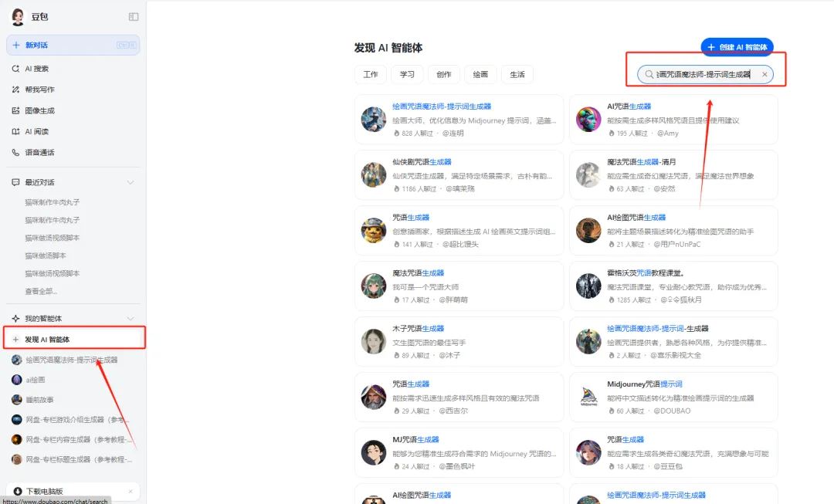The height and width of the screenshot is (504, 834).
Task: Click the avatar of 木子咒语生成器
Action: (374, 342)
